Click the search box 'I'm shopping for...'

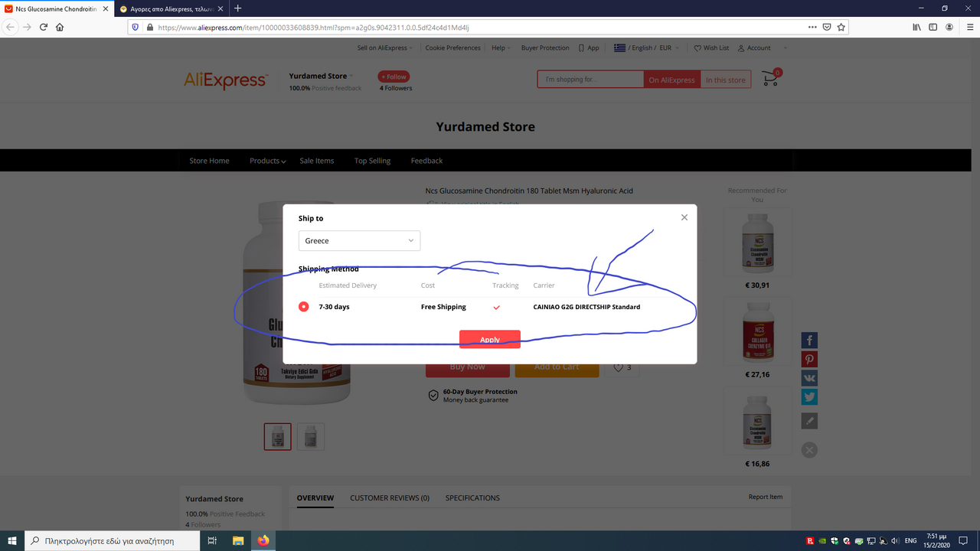tap(590, 80)
